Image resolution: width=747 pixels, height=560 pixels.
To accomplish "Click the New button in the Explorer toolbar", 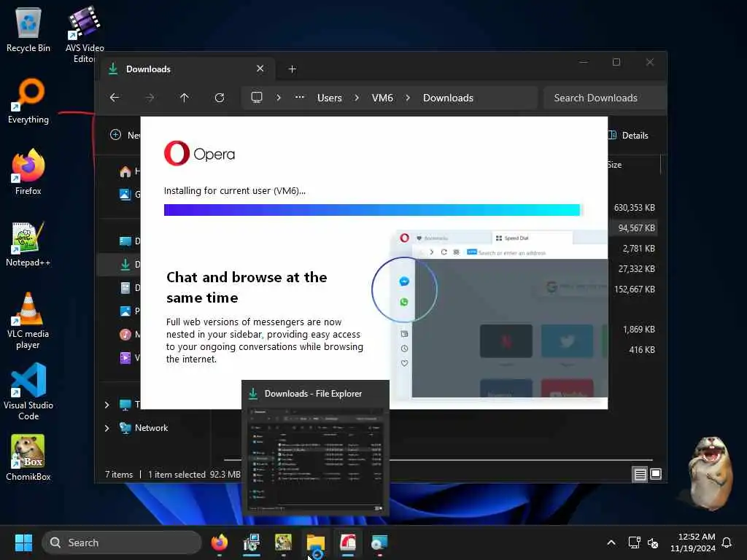I will click(x=125, y=135).
